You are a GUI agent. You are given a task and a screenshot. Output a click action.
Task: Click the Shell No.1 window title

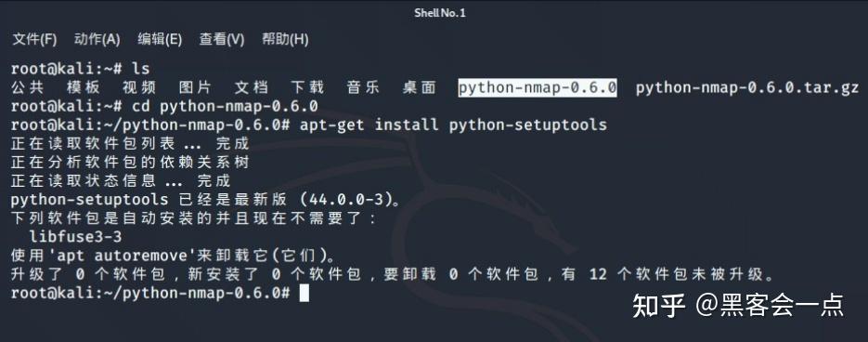[x=440, y=13]
